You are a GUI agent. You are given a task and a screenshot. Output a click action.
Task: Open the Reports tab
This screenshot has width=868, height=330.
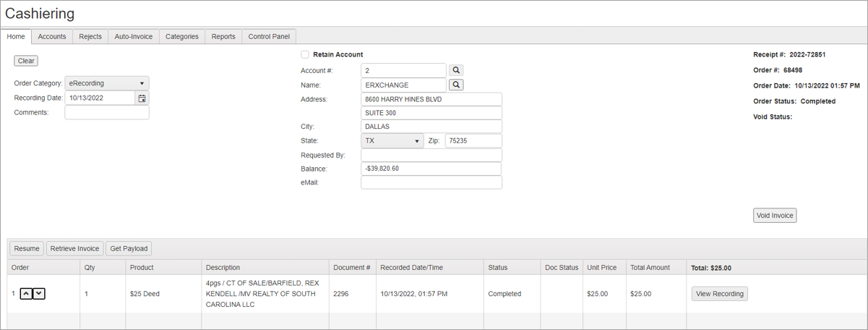click(223, 36)
